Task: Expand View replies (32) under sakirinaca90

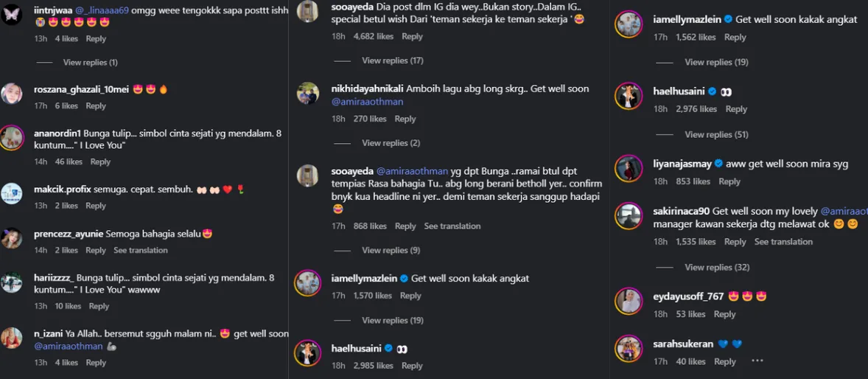Action: pyautogui.click(x=716, y=267)
